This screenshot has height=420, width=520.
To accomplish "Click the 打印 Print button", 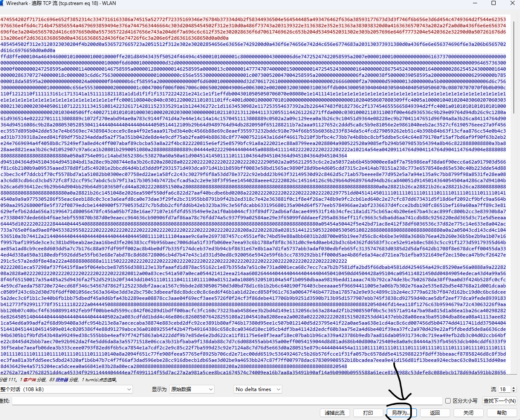I will point(368,413).
